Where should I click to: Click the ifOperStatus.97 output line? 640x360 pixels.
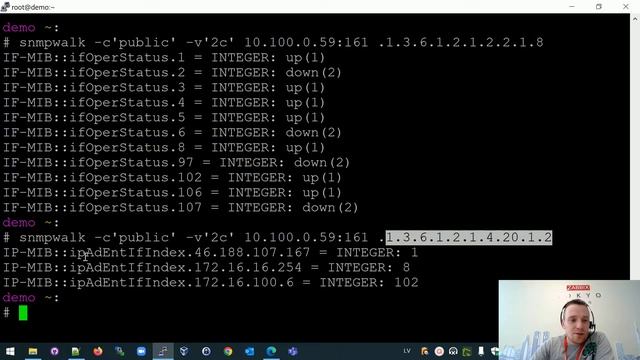point(176,162)
